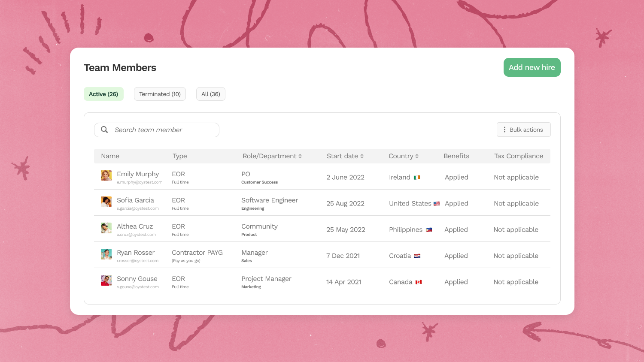Open Sonny Gouse's avatar image
The image size is (644, 362).
click(x=106, y=280)
